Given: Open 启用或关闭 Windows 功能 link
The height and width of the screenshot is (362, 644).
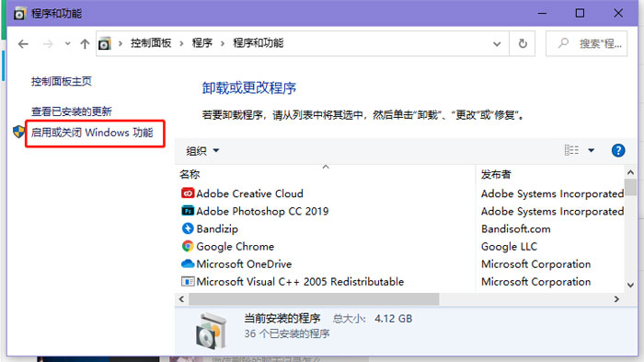Looking at the screenshot, I should tap(92, 133).
